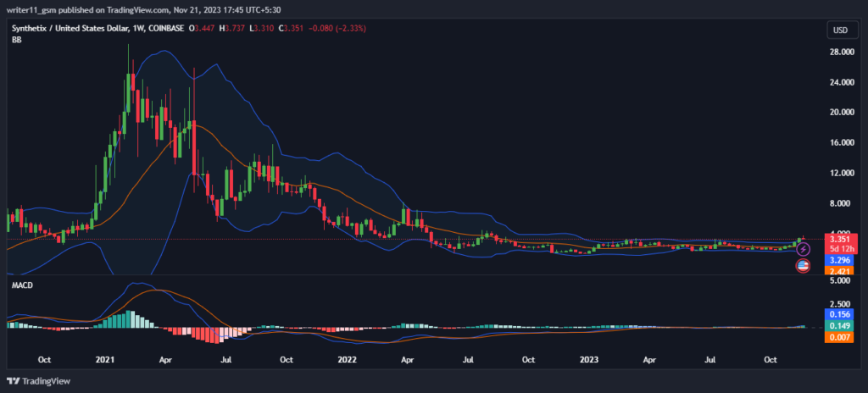Click the 5d 12h bar countdown label
The image size is (868, 393).
pyautogui.click(x=840, y=248)
